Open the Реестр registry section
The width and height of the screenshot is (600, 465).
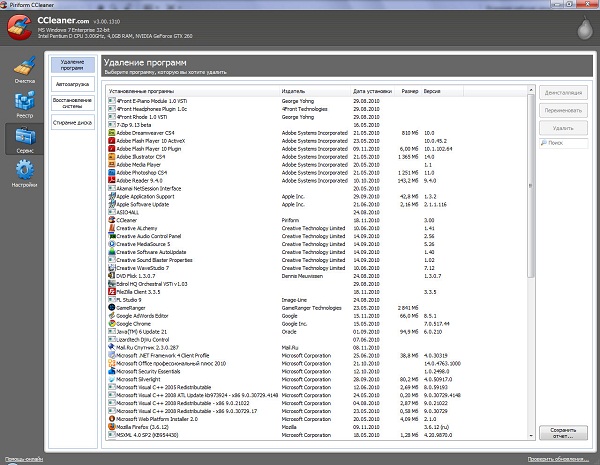tap(24, 104)
